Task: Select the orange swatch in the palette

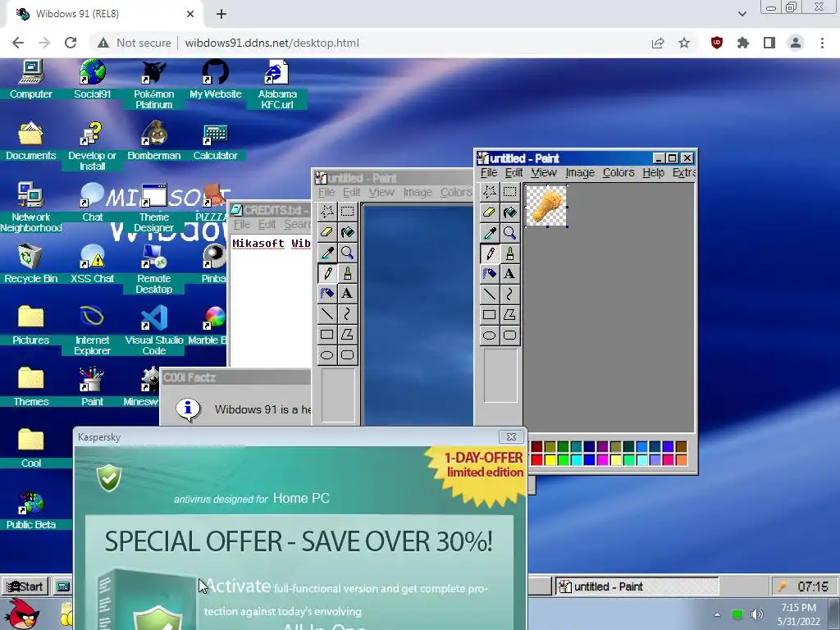Action: tap(682, 459)
